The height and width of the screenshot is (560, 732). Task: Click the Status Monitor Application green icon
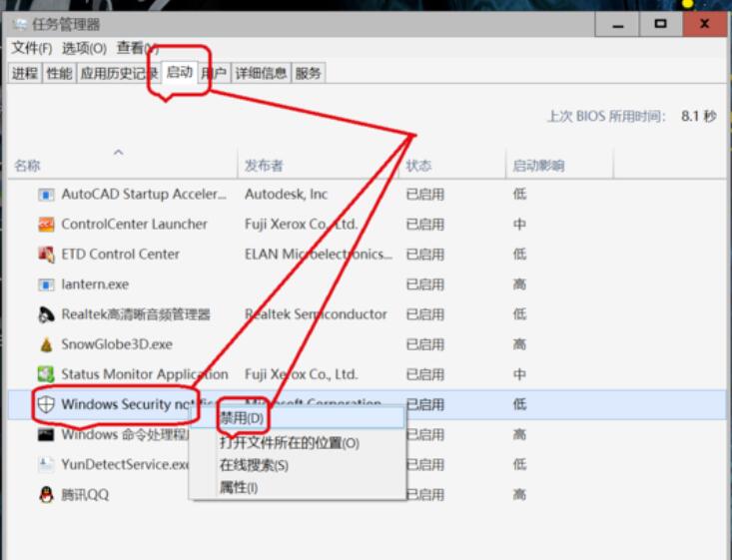tap(46, 374)
